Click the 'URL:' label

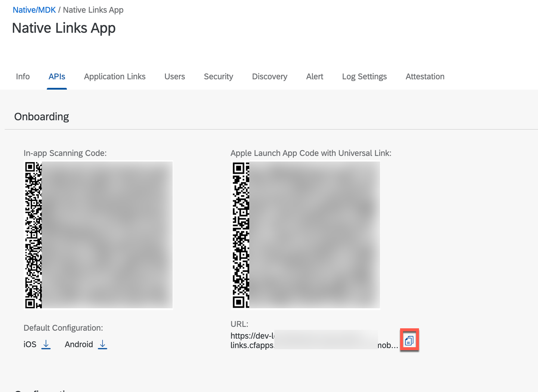239,324
